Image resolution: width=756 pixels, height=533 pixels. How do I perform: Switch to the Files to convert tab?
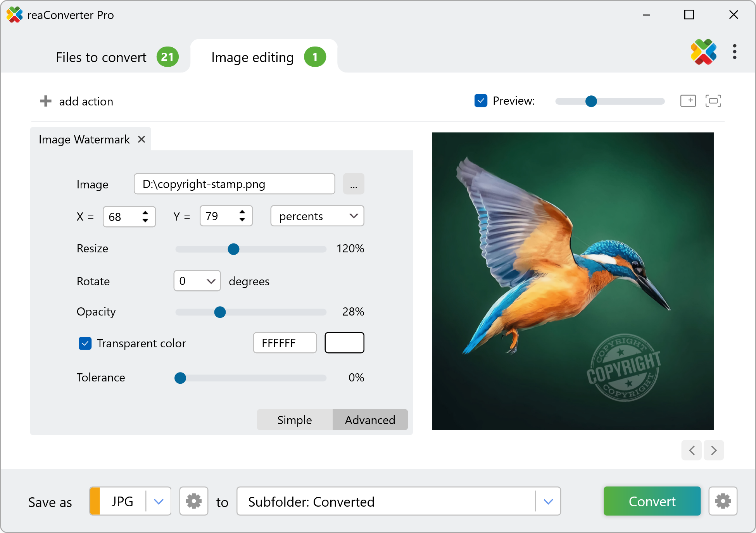101,57
